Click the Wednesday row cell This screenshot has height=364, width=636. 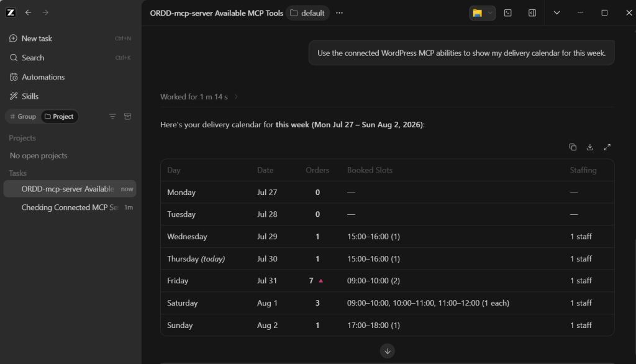click(187, 237)
